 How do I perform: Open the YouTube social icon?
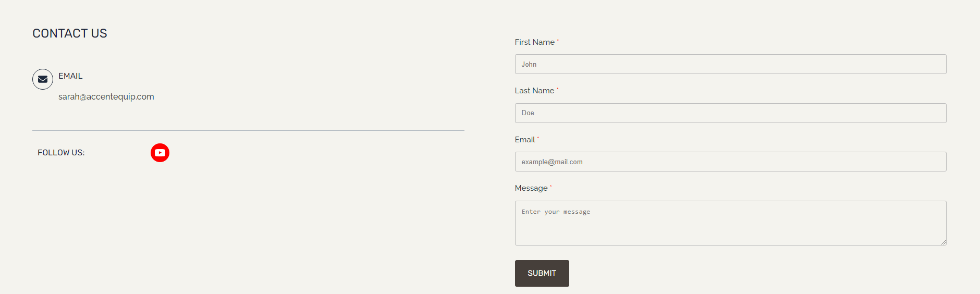(x=160, y=153)
